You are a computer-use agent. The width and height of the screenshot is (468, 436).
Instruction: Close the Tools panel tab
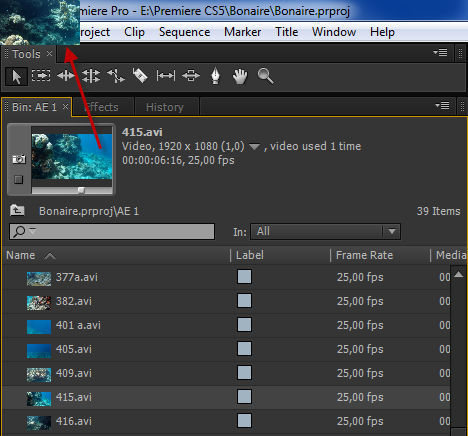tap(49, 53)
